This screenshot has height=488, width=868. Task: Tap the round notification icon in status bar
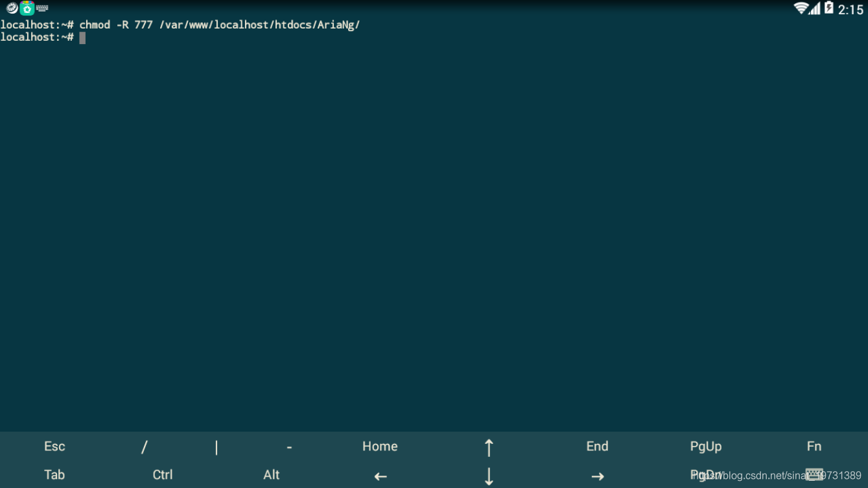tap(12, 8)
